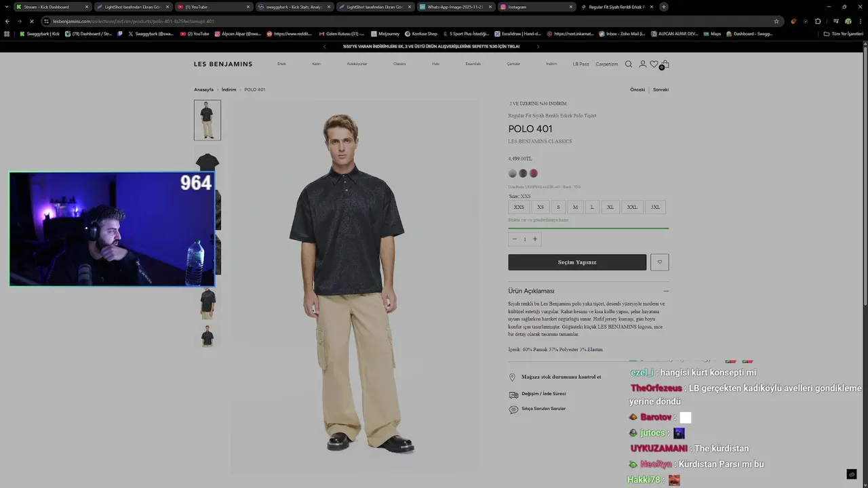Image resolution: width=868 pixels, height=488 pixels.
Task: Click the store stock location pin icon
Action: tap(513, 377)
